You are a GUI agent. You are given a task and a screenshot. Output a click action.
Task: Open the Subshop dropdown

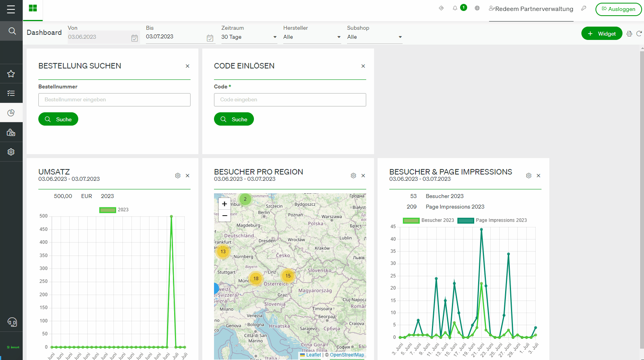point(375,37)
